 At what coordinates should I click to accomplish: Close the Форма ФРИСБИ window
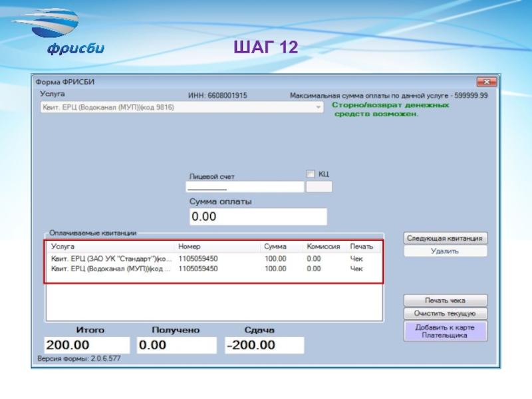click(x=487, y=82)
